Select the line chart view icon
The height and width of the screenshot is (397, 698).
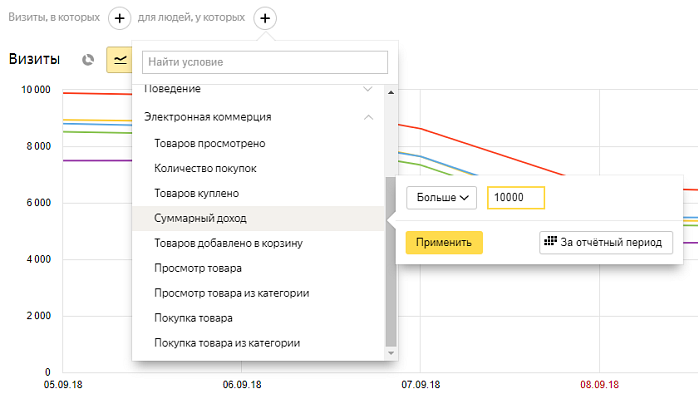pos(119,60)
